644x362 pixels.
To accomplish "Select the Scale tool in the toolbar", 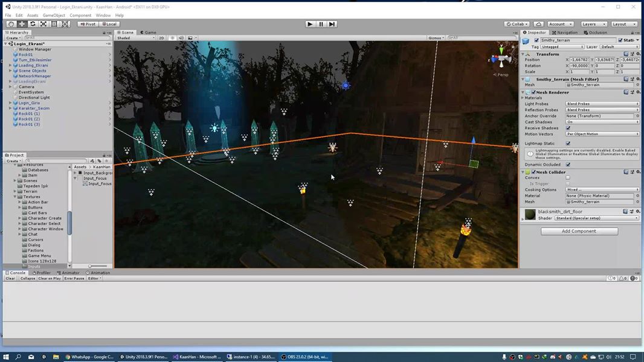I will click(43, 24).
